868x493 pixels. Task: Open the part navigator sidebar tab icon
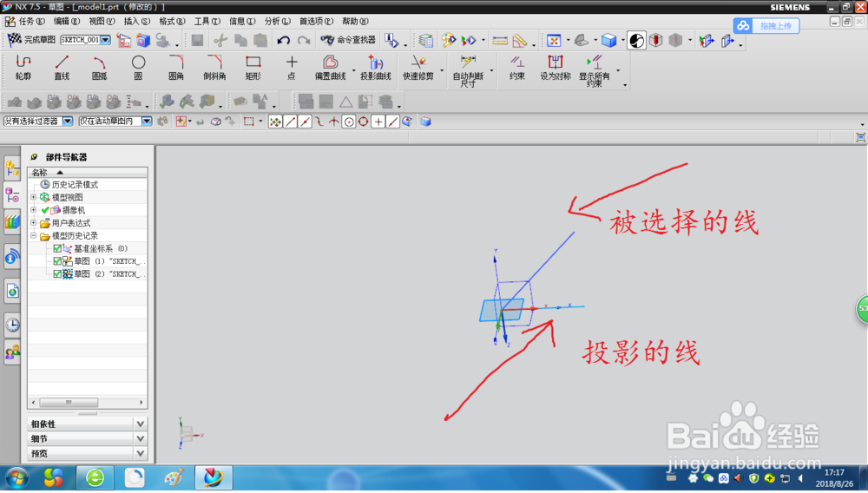pyautogui.click(x=12, y=195)
